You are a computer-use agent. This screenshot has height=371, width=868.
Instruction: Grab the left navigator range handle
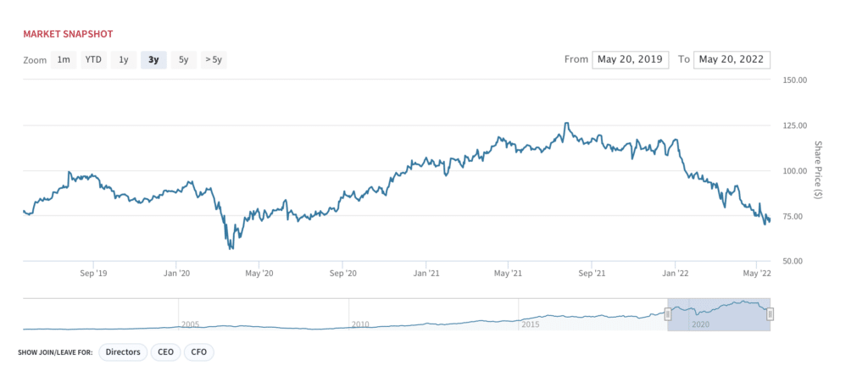click(668, 314)
